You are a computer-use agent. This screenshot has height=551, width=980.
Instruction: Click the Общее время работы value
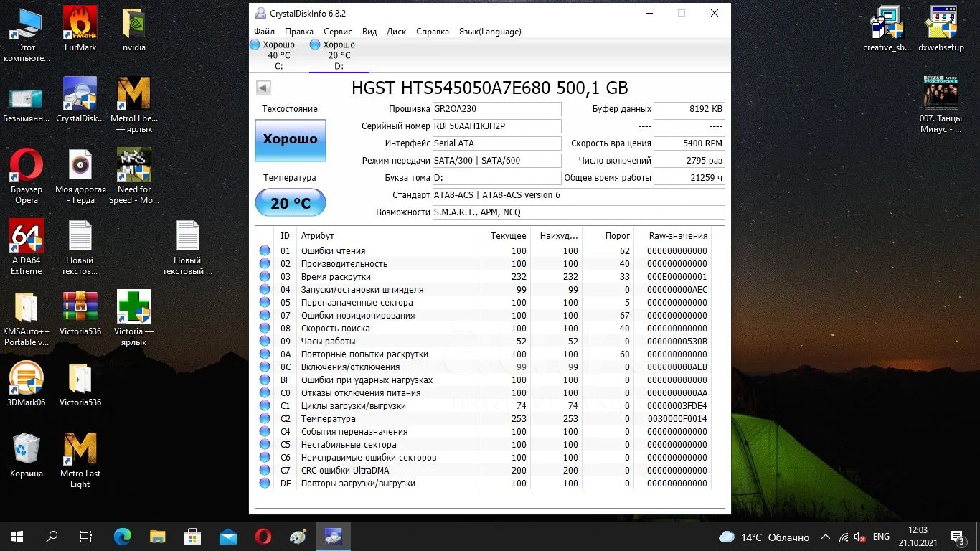coord(689,178)
